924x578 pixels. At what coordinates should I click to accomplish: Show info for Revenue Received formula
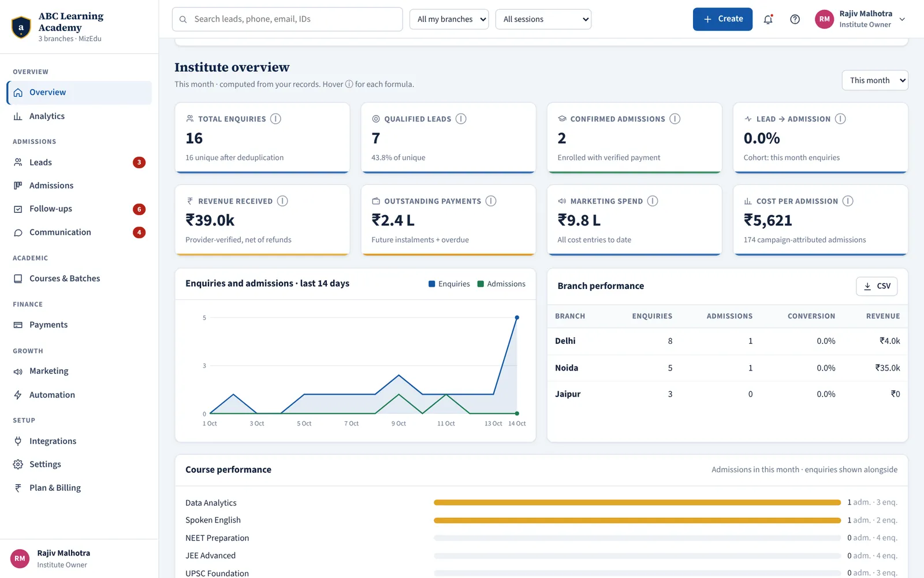tap(282, 201)
